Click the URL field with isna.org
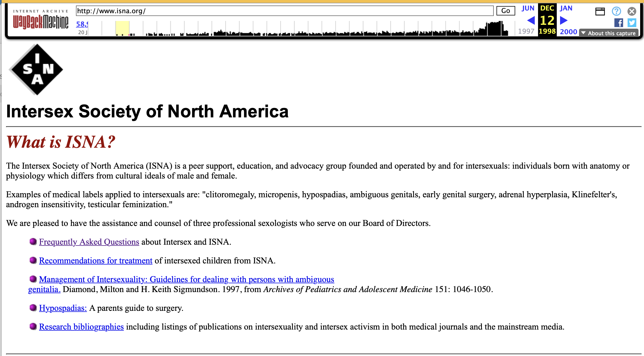The image size is (644, 356). click(285, 11)
